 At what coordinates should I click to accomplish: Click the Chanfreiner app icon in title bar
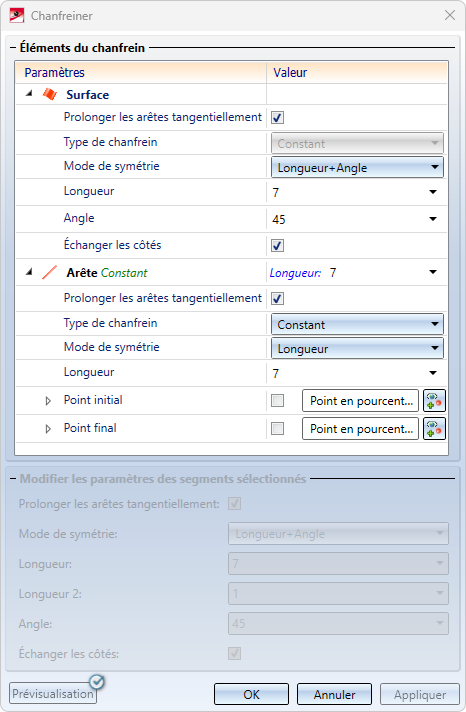coord(17,15)
